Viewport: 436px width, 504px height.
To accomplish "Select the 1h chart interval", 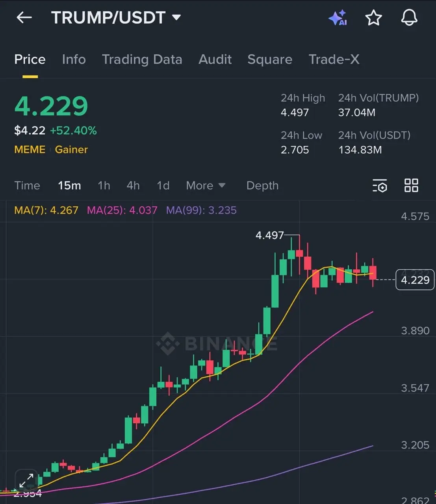I will click(x=104, y=185).
